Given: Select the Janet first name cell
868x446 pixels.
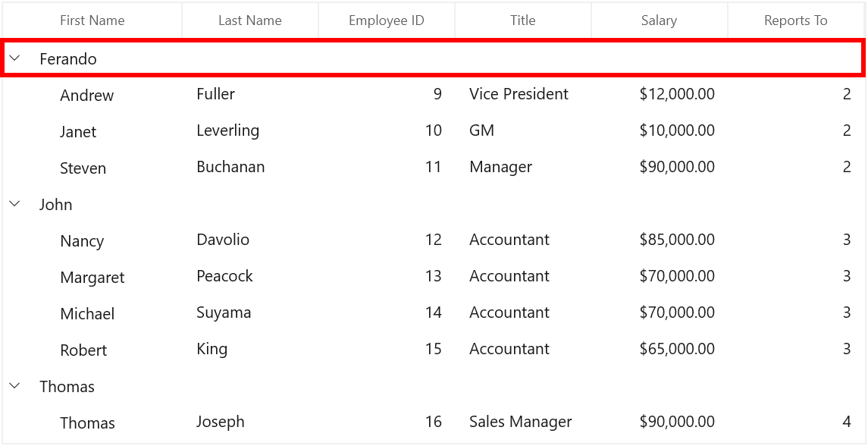Looking at the screenshot, I should click(78, 132).
